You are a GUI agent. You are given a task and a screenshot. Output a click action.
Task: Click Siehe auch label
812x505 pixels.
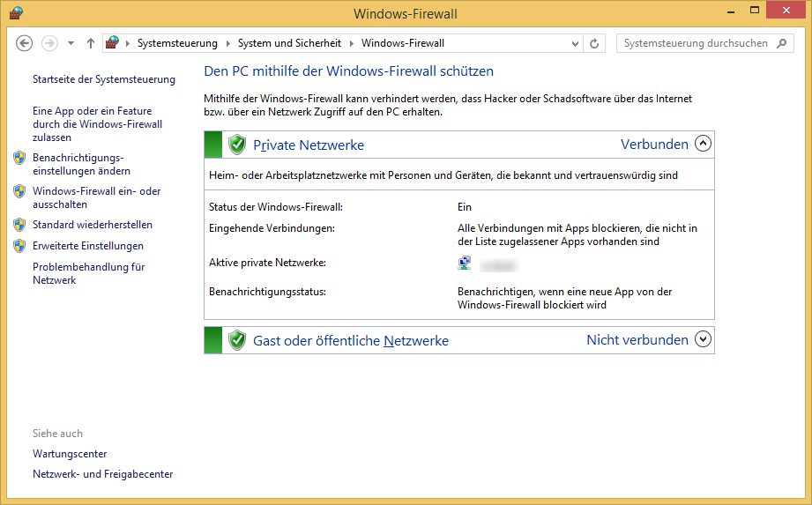pos(57,434)
